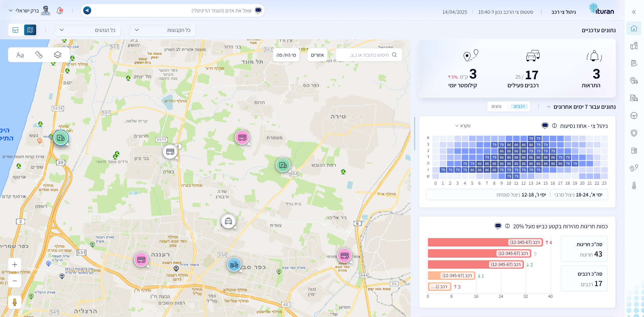Click the 'אזורים' button on the map

(317, 55)
